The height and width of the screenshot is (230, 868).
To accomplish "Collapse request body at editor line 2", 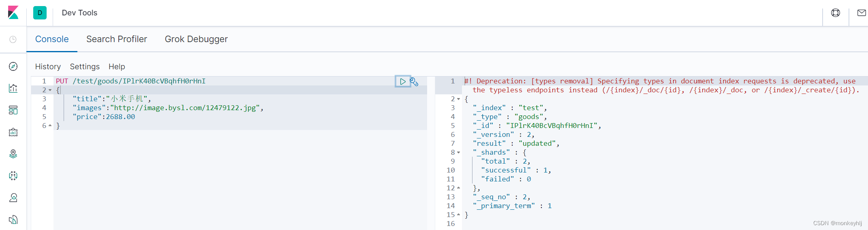I will point(50,90).
